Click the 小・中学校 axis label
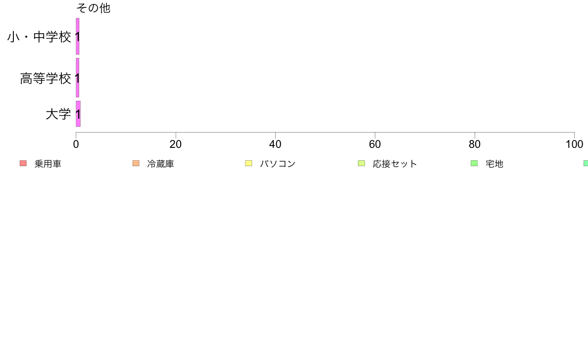The height and width of the screenshot is (364, 588). coord(39,37)
